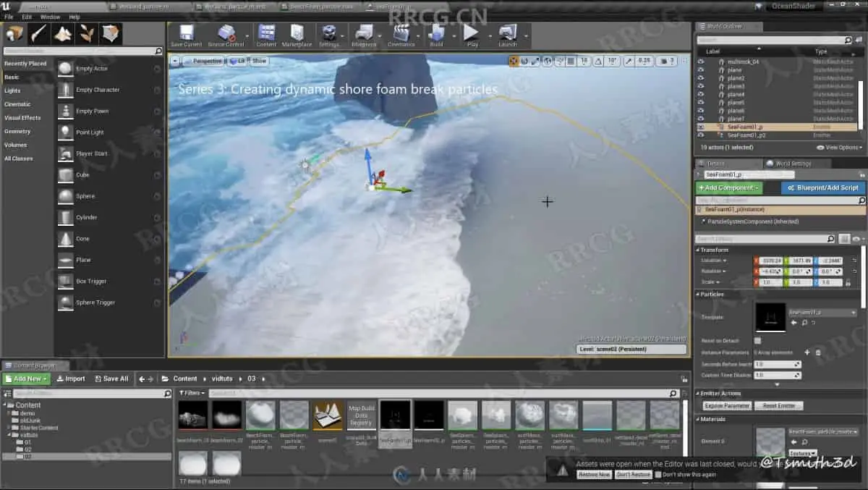Click Save All in Content Browser
The height and width of the screenshot is (490, 868).
pos(111,379)
